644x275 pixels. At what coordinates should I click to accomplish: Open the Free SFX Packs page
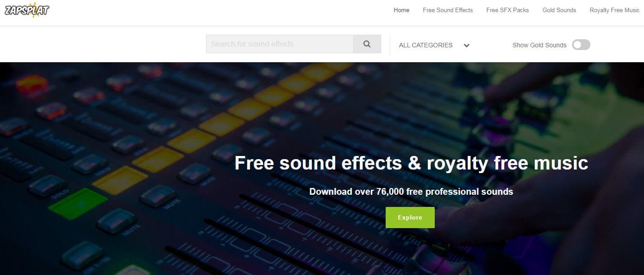tap(508, 10)
